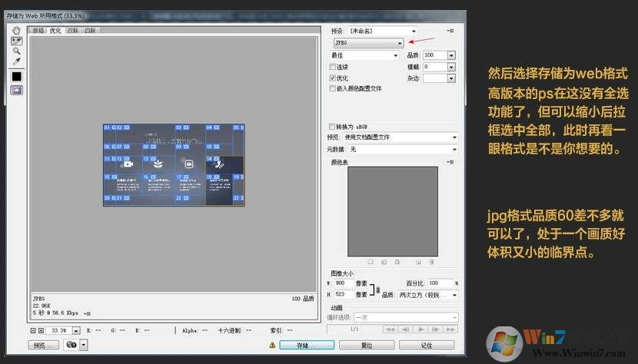Toggle slices visibility button
Viewport: 638px width, 364px height.
pos(16,90)
